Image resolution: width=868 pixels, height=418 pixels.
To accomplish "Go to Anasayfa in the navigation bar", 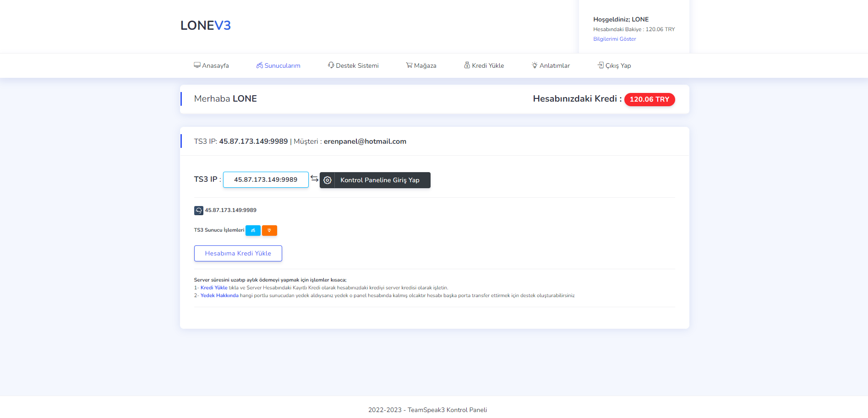I will [x=211, y=65].
